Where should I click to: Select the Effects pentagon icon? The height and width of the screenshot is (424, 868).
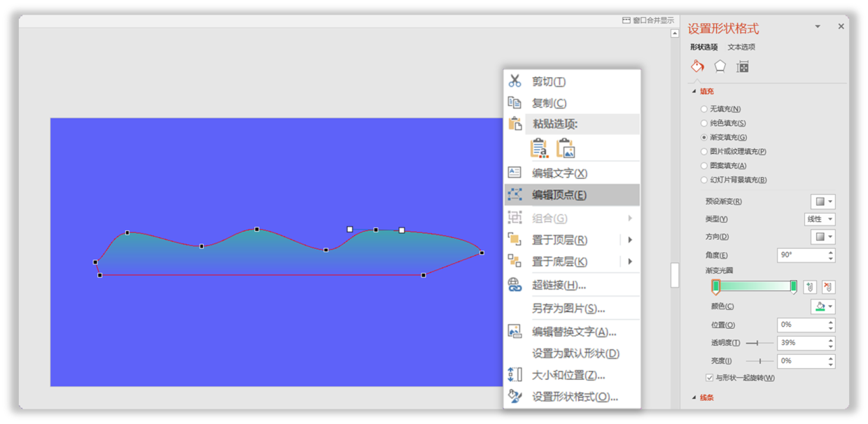[x=720, y=66]
